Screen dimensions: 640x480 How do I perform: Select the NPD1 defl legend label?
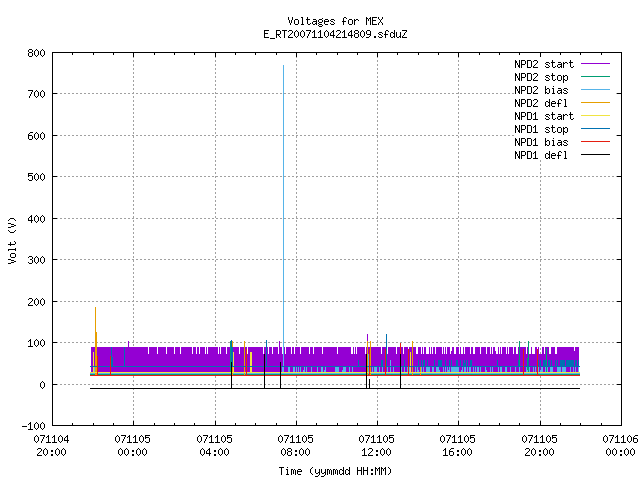click(541, 155)
